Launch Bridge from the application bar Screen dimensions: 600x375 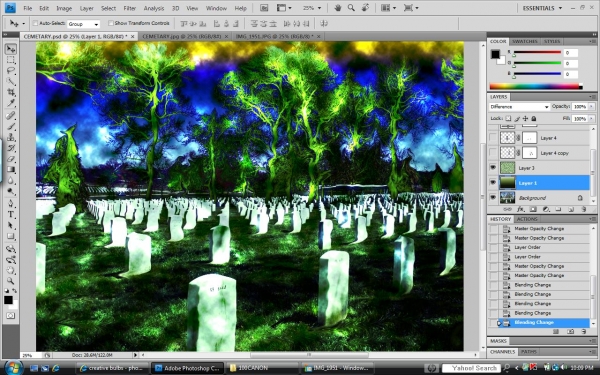pos(264,8)
